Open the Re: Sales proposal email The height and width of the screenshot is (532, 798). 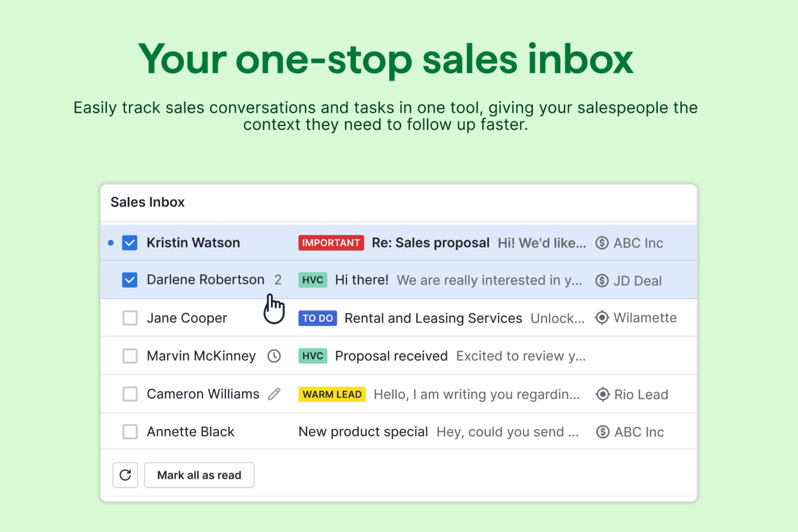(x=430, y=243)
